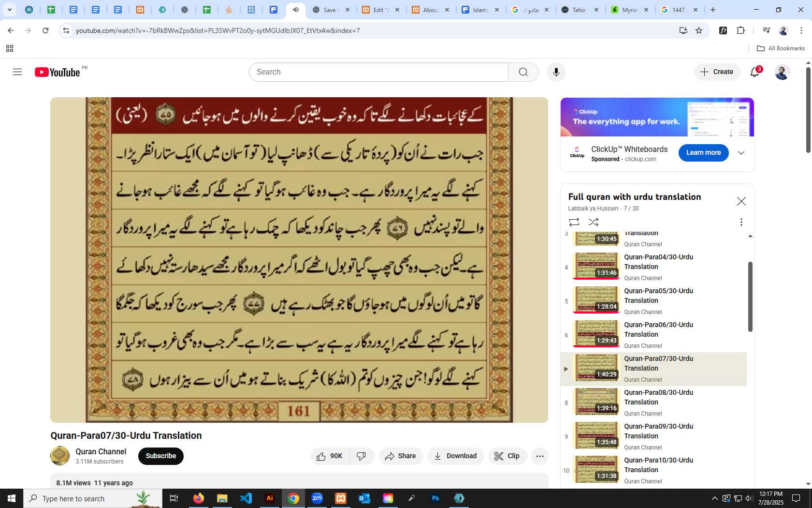Focus the YouTube search field

pos(378,72)
